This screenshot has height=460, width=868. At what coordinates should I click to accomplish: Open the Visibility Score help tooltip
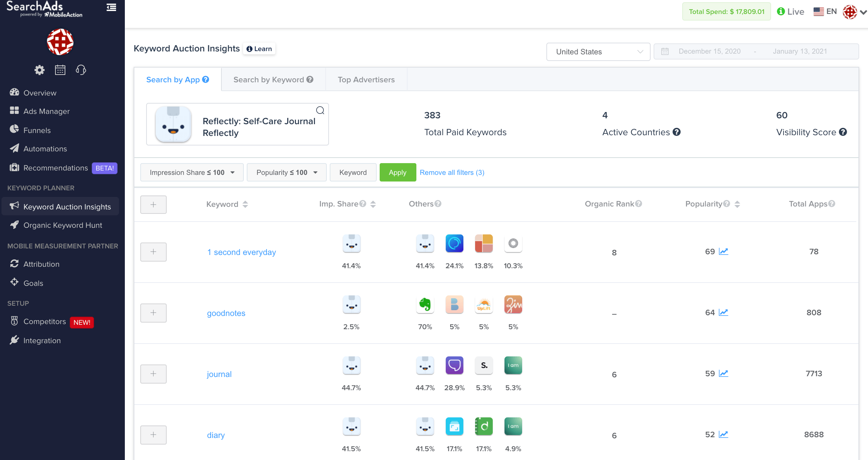843,132
